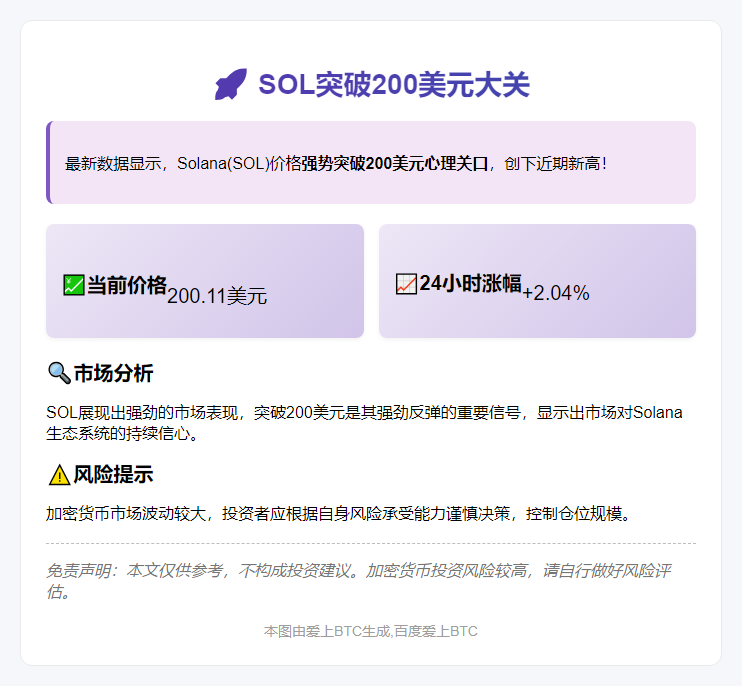Click the 市场分析 section heading

(114, 373)
